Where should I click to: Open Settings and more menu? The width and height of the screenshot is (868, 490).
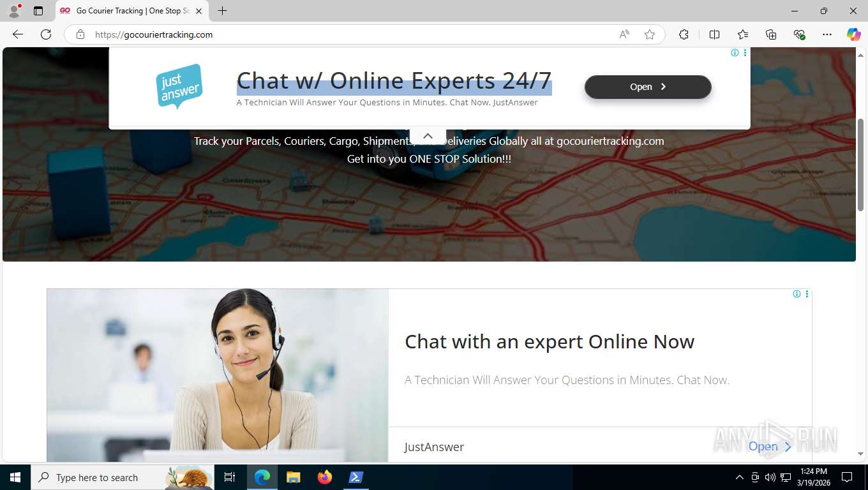click(827, 34)
